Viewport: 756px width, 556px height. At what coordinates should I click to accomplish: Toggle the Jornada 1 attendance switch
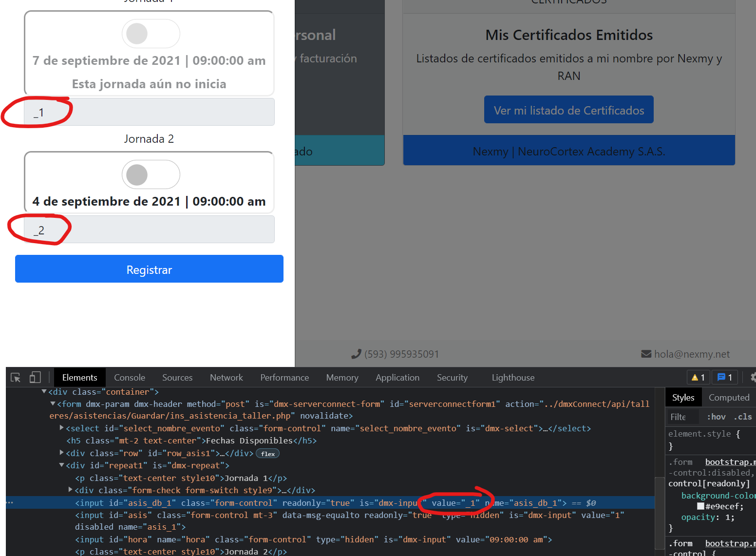(x=151, y=34)
